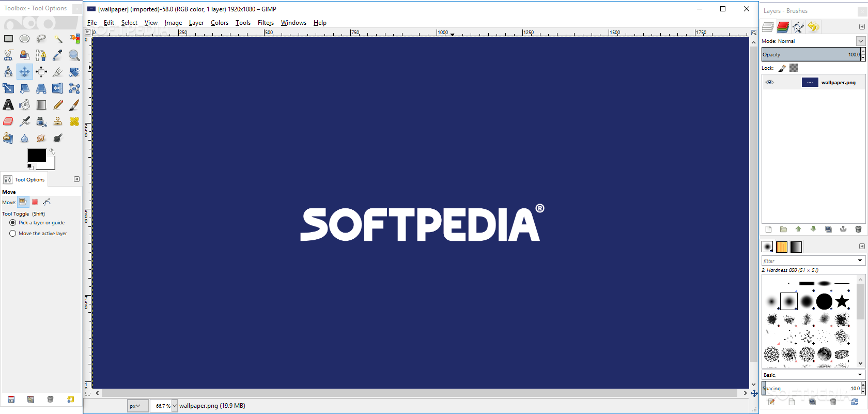The height and width of the screenshot is (414, 868).
Task: Set Move mode to path
Action: [47, 202]
